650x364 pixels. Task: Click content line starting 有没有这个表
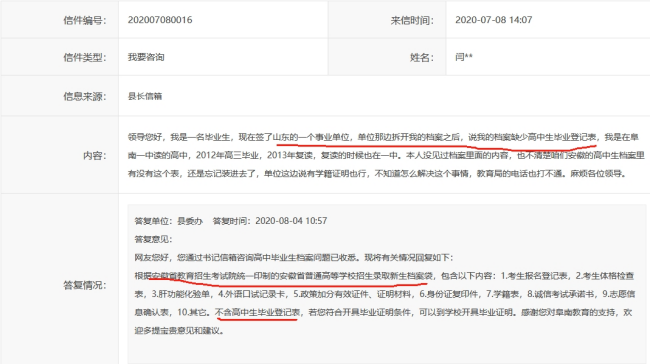[x=377, y=173]
